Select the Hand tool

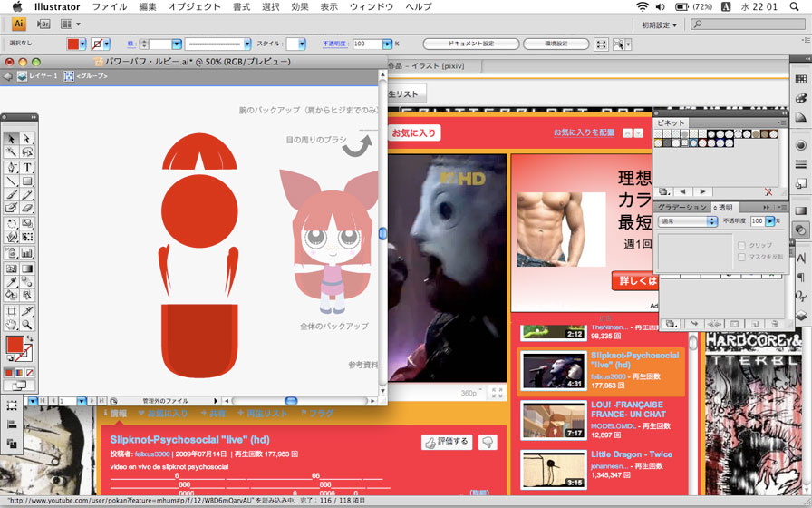pos(12,325)
